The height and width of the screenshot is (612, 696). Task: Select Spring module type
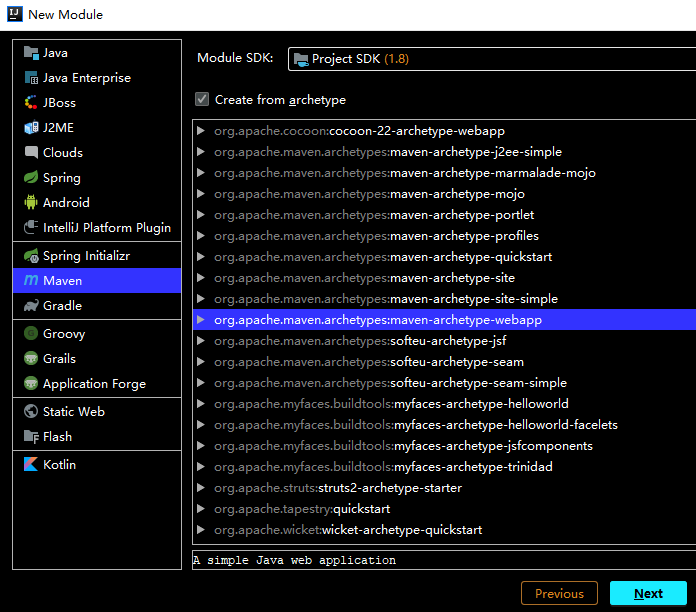point(97,178)
